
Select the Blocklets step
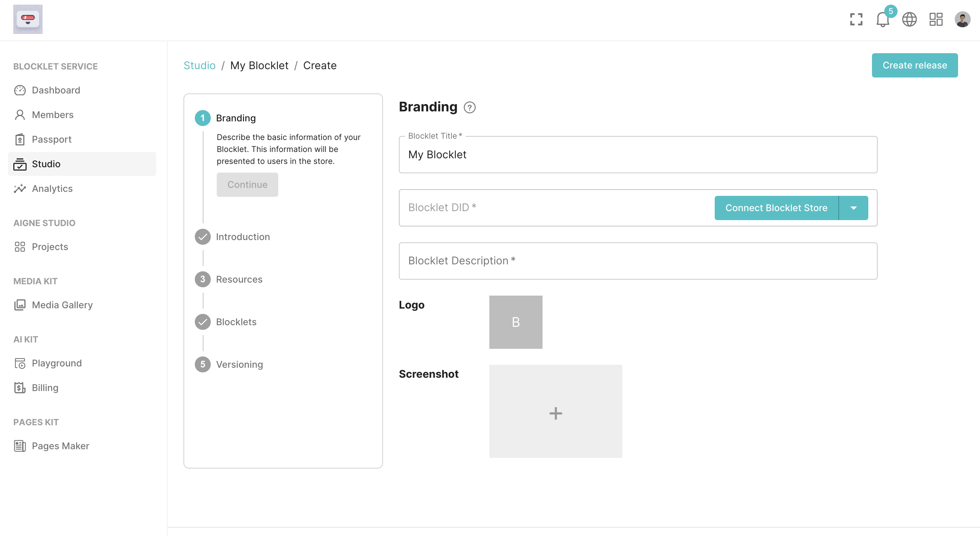pyautogui.click(x=236, y=322)
